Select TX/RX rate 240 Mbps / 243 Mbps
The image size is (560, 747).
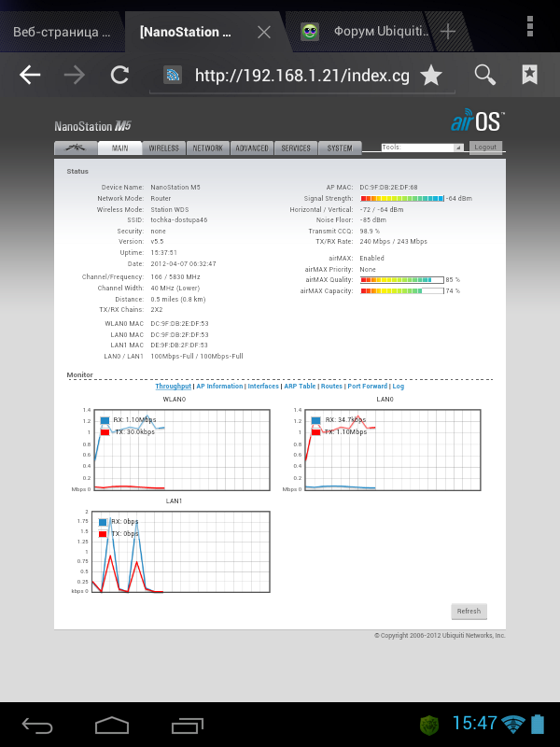click(393, 242)
